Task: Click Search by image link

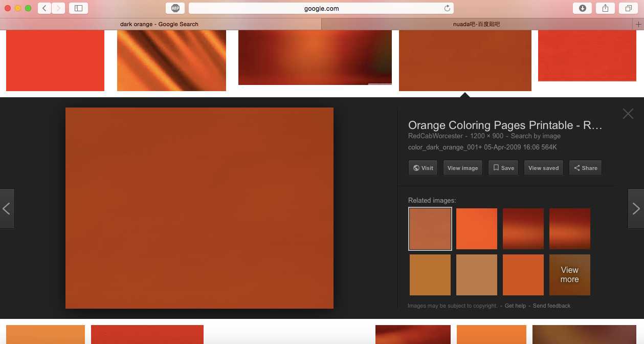Action: coord(536,136)
